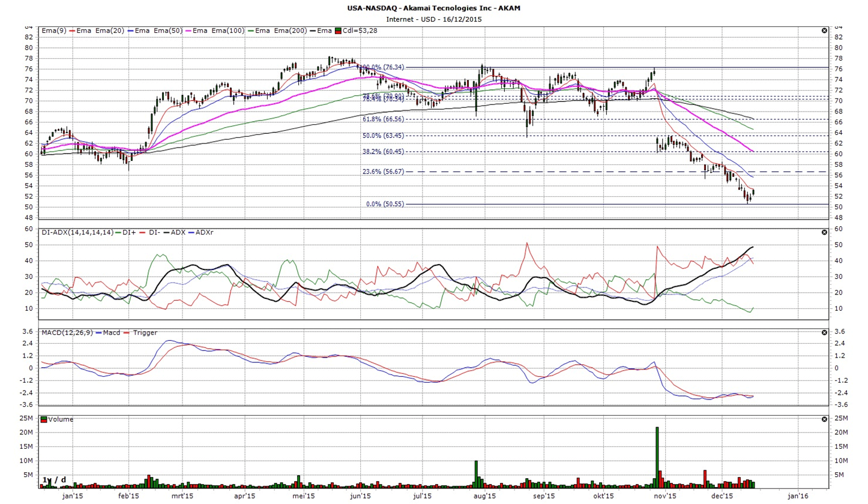
Task: Click the MACD(12,26,9) indicator label
Action: [67, 332]
